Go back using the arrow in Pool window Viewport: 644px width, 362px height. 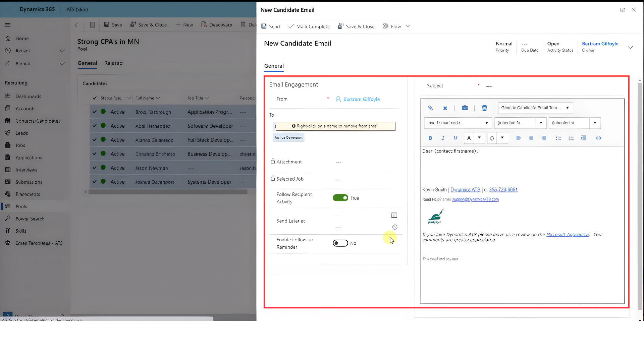point(77,25)
